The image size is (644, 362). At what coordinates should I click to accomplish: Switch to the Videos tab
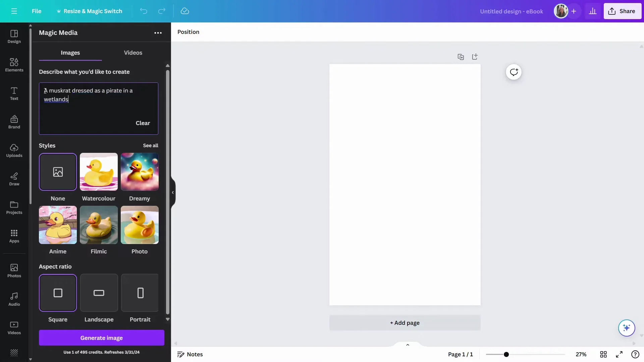coord(133,53)
